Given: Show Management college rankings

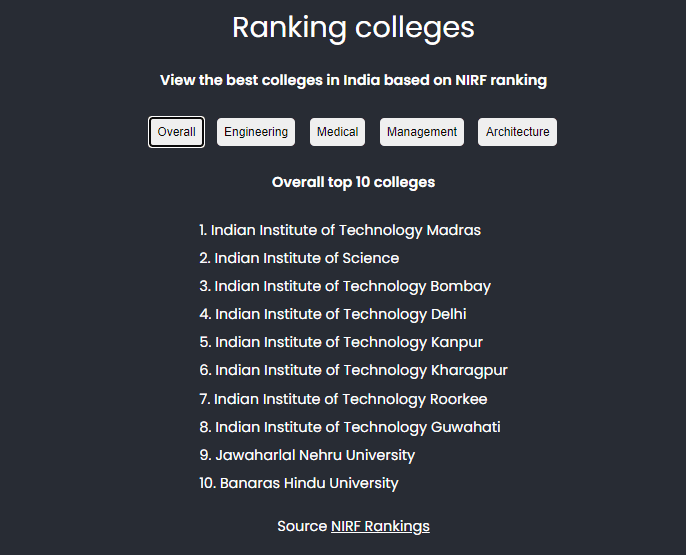Looking at the screenshot, I should click(x=422, y=132).
